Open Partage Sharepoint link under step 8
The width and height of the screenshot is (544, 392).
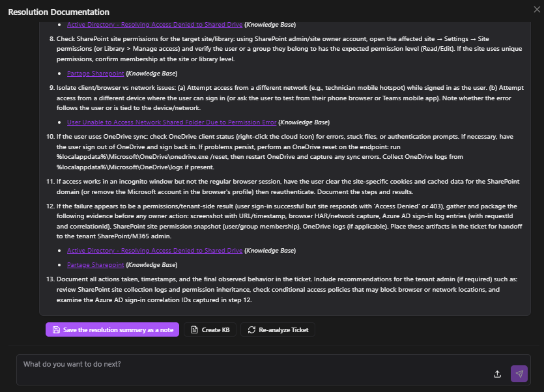coord(95,74)
